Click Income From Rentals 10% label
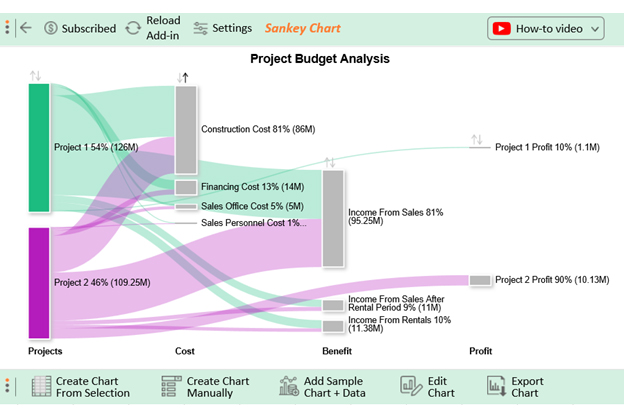Screen dimensions: 624x418 click(x=400, y=324)
